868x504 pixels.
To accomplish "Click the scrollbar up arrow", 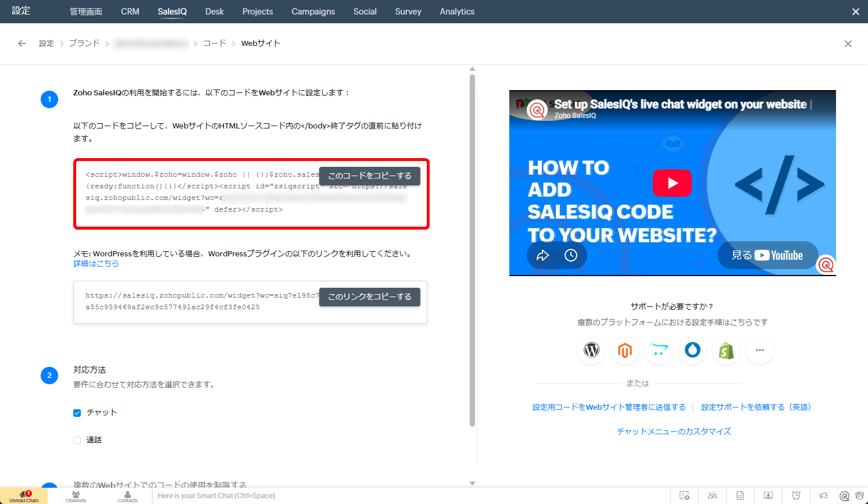I will pyautogui.click(x=472, y=69).
